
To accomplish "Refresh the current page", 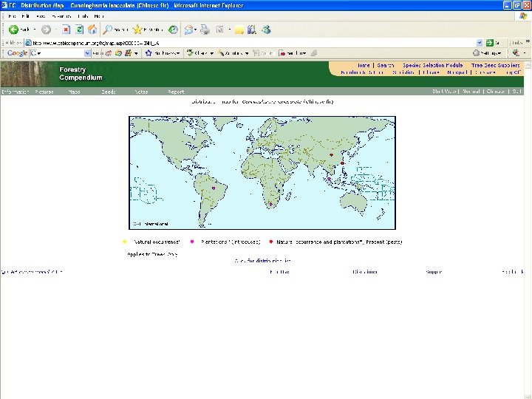I will [79, 30].
